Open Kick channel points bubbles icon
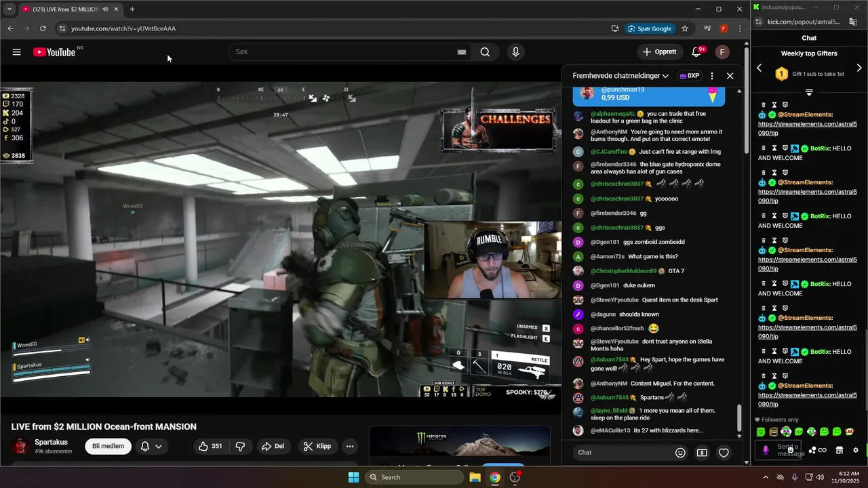The width and height of the screenshot is (868, 488). click(x=812, y=450)
